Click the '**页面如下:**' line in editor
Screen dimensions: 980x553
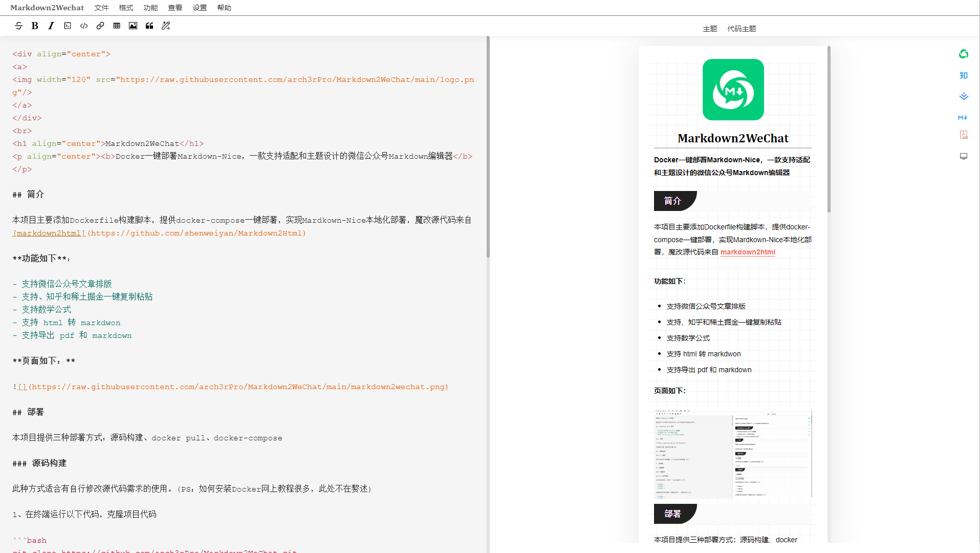click(44, 361)
